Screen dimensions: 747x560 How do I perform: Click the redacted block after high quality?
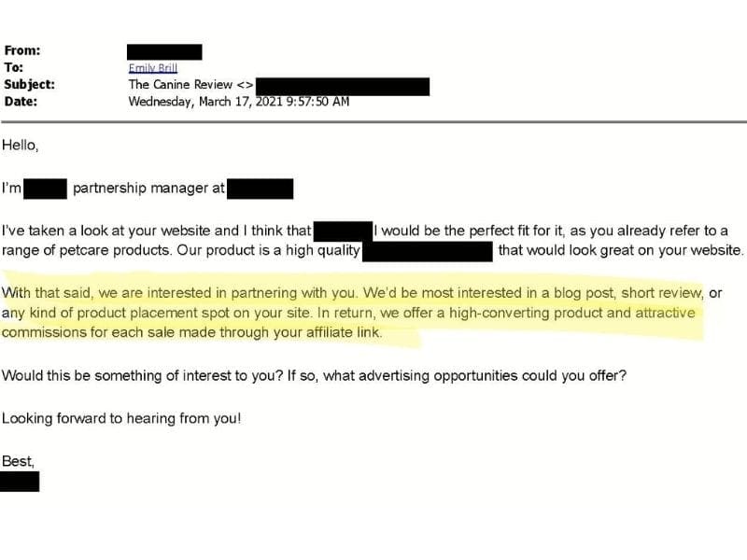tap(428, 251)
